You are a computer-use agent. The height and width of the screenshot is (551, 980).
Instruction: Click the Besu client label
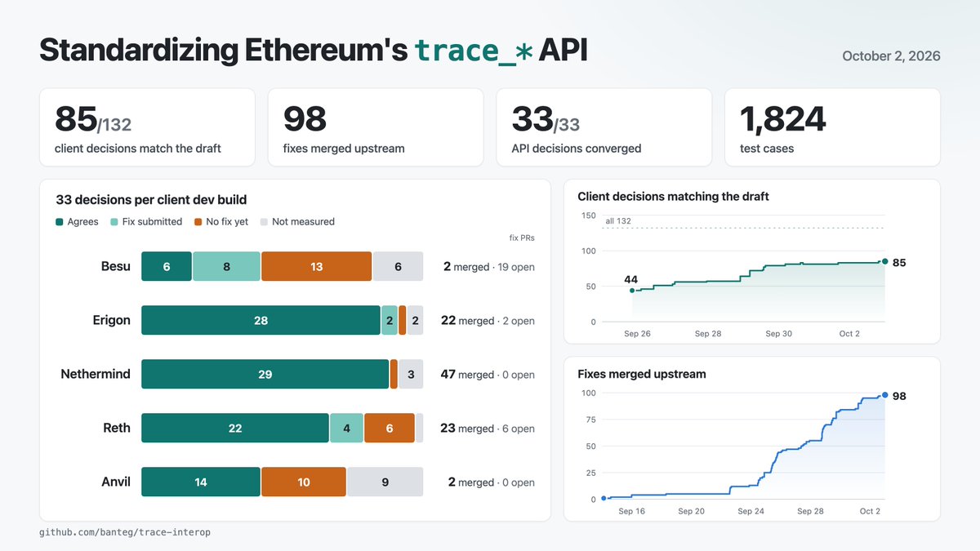tap(115, 266)
